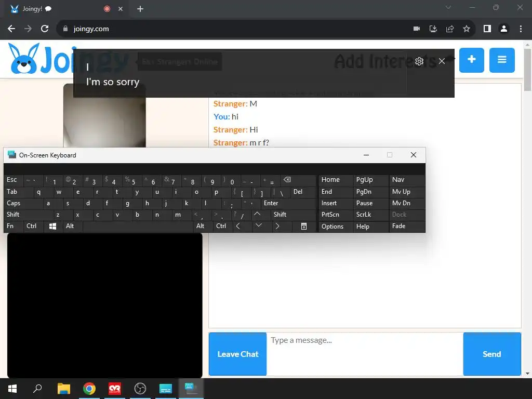Click PgDn on on-screen keyboard
The width and height of the screenshot is (532, 399).
[371, 192]
